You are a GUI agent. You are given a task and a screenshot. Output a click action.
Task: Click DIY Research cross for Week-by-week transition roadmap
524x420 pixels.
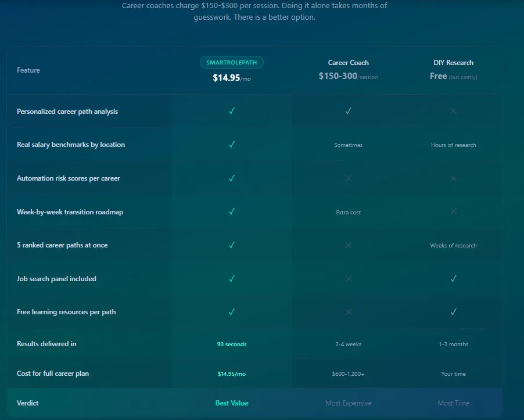click(454, 211)
